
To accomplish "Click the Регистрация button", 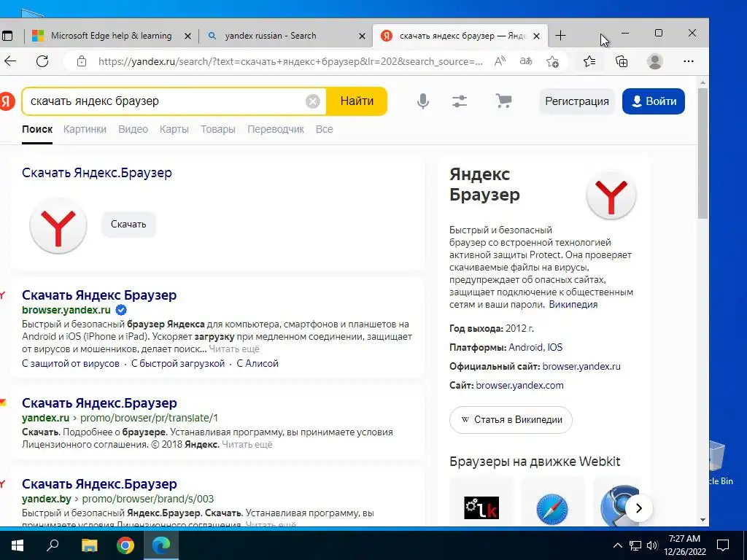I will pyautogui.click(x=577, y=101).
